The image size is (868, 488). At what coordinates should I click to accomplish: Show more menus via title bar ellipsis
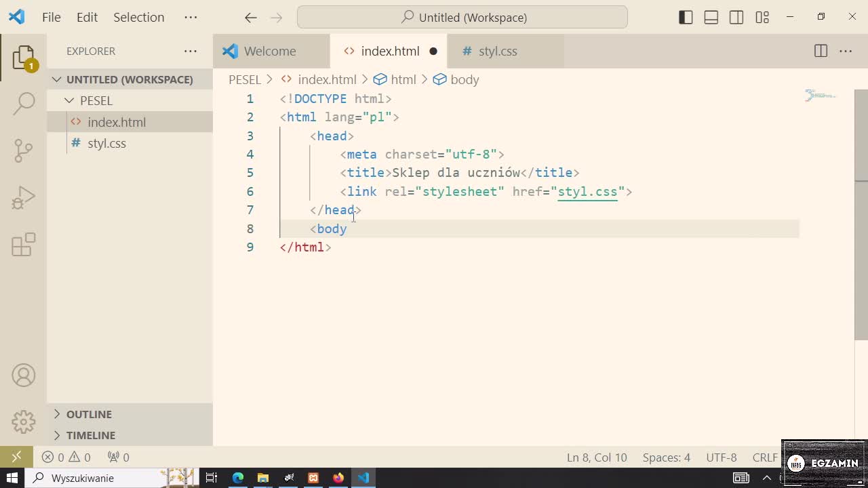[x=191, y=18]
